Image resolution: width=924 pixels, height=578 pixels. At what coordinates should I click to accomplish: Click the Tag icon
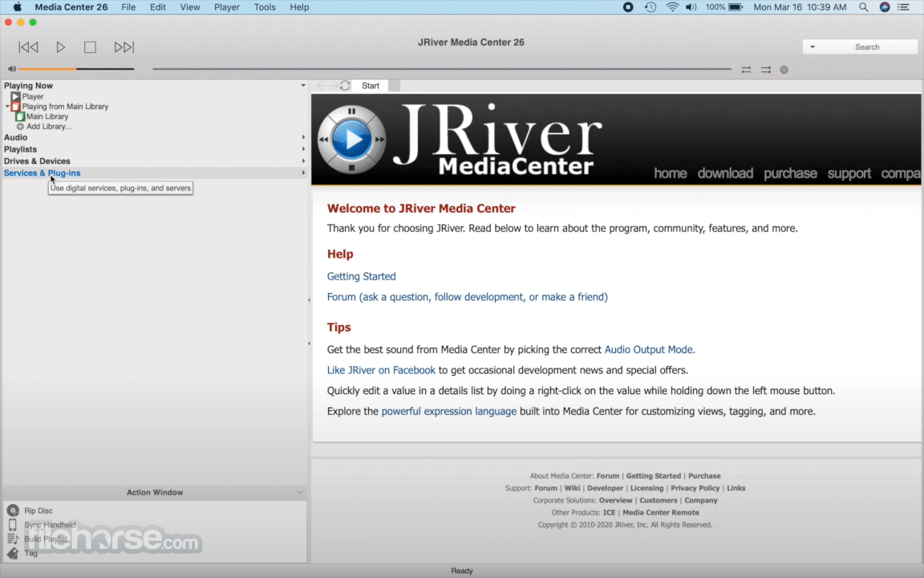pyautogui.click(x=12, y=553)
